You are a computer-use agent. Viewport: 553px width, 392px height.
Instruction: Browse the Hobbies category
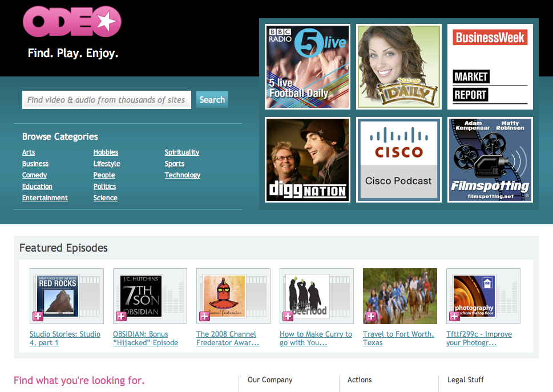[106, 152]
